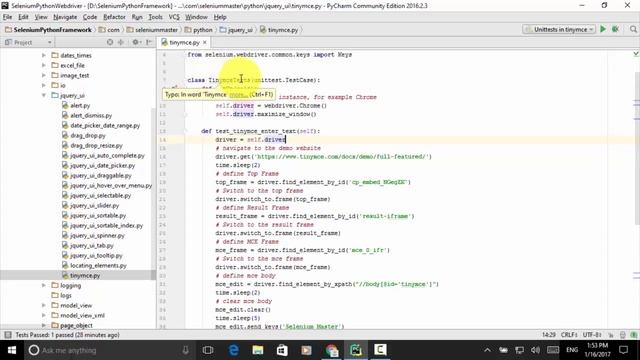Open Task View on the taskbar
Screen dimensions: 640x360
pyautogui.click(x=208, y=350)
